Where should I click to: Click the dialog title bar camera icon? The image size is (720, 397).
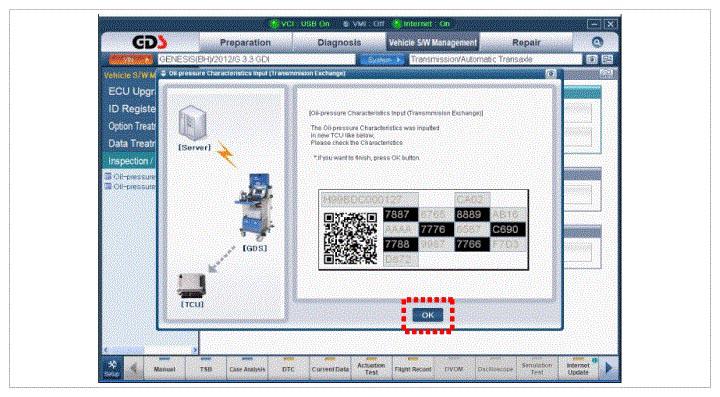coord(551,73)
